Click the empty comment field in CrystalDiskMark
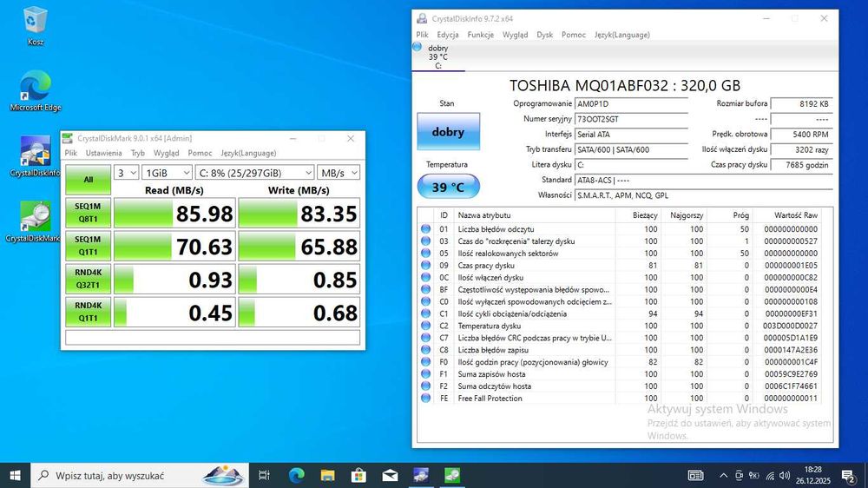The height and width of the screenshot is (488, 868). (213, 337)
